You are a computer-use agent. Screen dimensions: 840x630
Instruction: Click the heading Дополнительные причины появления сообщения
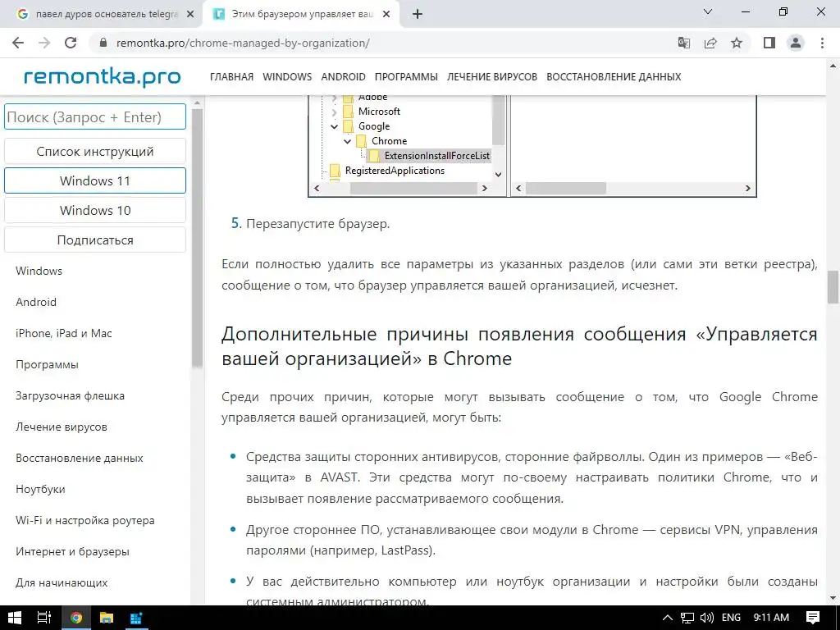[519, 346]
